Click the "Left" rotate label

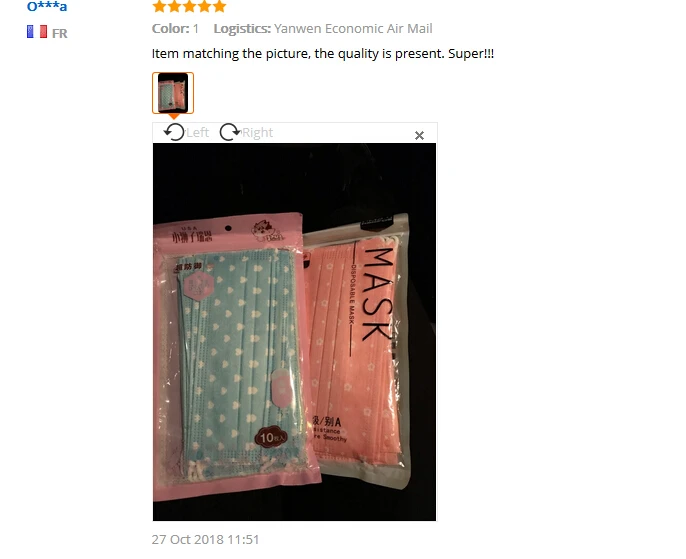(197, 133)
